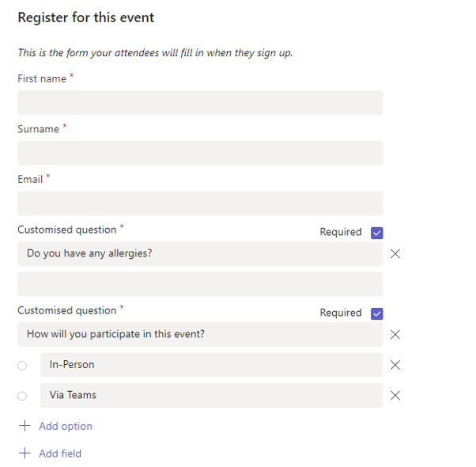Select the Via Teams radio button
Image resolution: width=476 pixels, height=467 pixels.
(22, 396)
